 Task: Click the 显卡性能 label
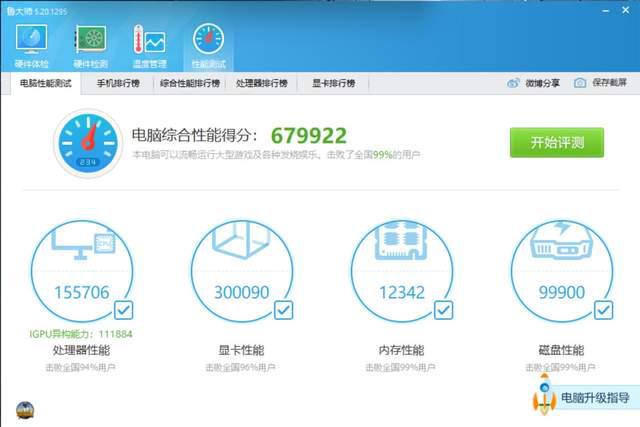241,350
